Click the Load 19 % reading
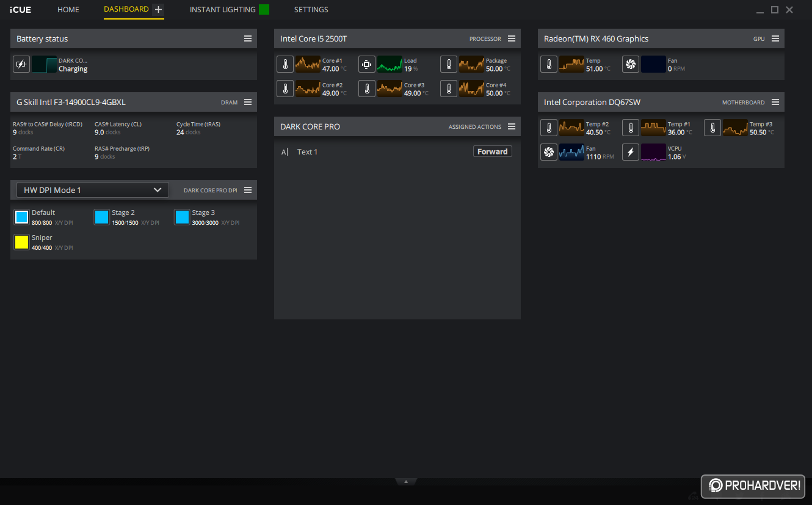812x505 pixels. 411,69
